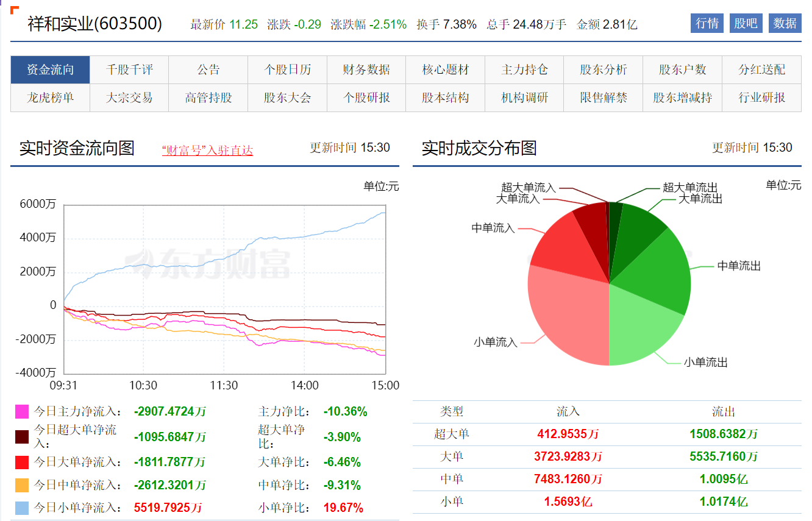Click the 实时成交分布图 heading
This screenshot has width=812, height=521.
[x=479, y=148]
